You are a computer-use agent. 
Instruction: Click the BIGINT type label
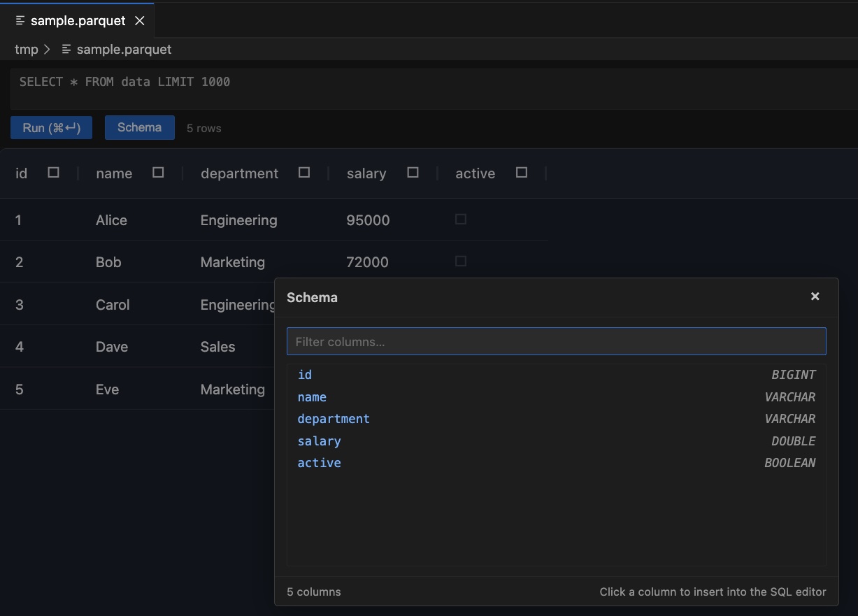[x=793, y=375]
